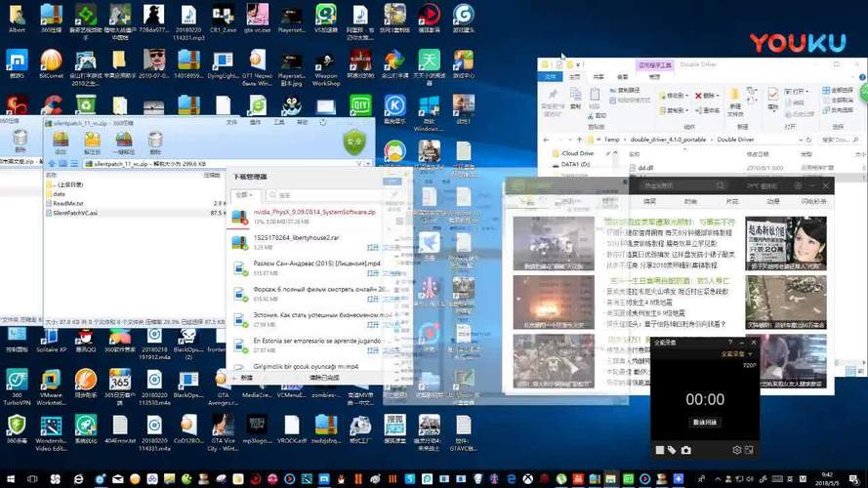Click Pin to Quick Access in Explorer ribbon
The height and width of the screenshot is (488, 868).
click(x=553, y=102)
